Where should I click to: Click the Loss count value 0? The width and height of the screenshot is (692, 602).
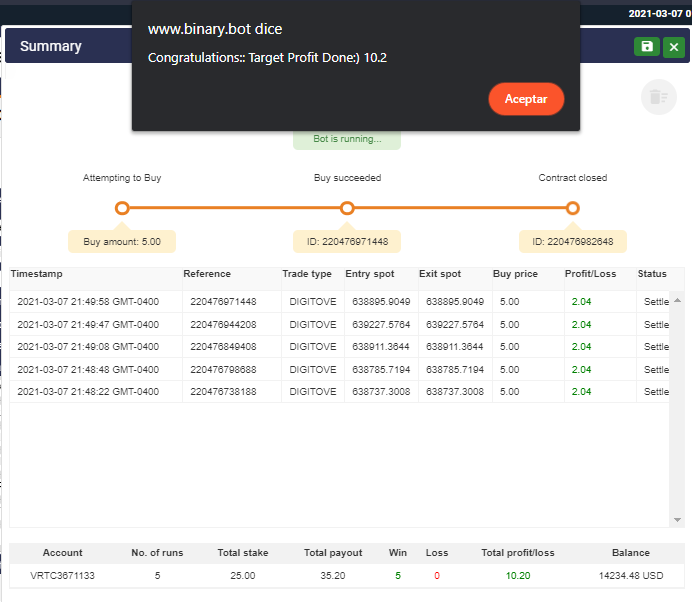pyautogui.click(x=437, y=576)
